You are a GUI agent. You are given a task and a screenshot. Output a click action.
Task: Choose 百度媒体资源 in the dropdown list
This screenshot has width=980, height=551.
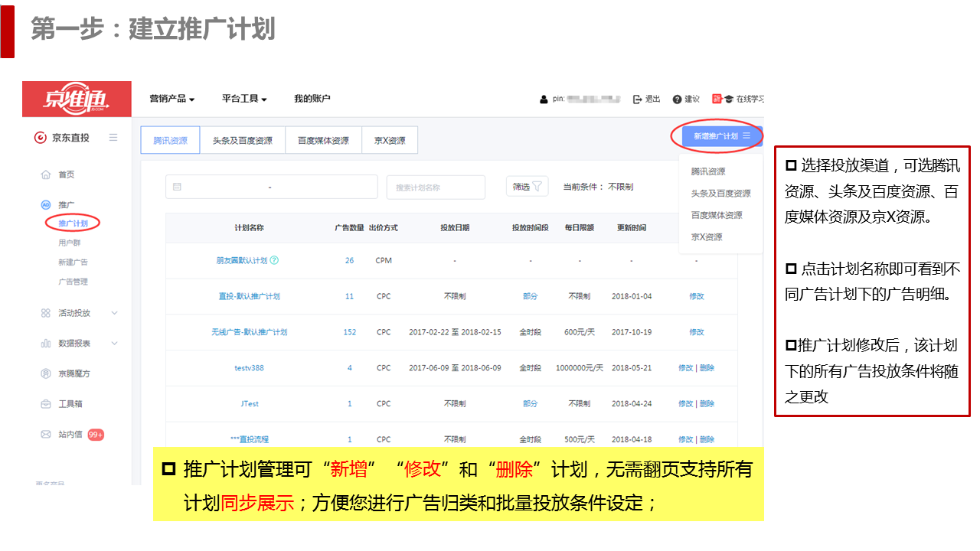(x=717, y=215)
